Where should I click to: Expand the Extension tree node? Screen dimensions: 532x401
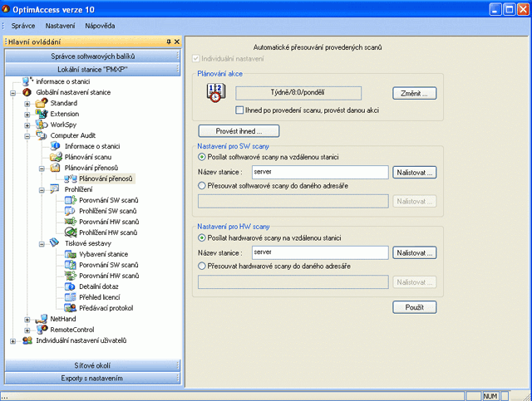coord(27,115)
